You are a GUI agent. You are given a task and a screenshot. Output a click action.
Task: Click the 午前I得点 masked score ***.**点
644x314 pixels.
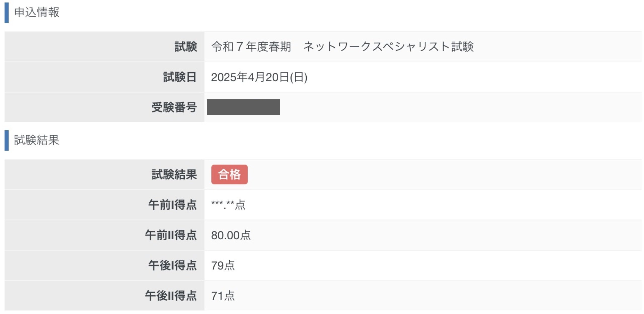tap(228, 205)
